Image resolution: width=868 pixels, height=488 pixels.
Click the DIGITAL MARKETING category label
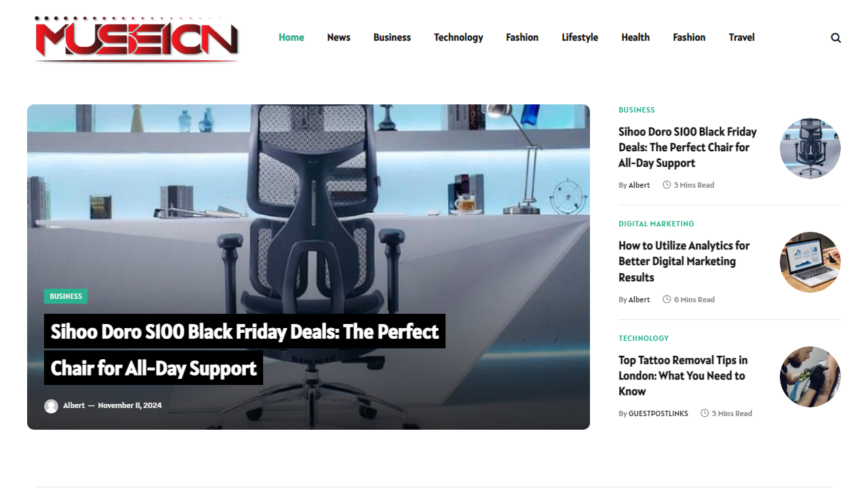point(656,224)
